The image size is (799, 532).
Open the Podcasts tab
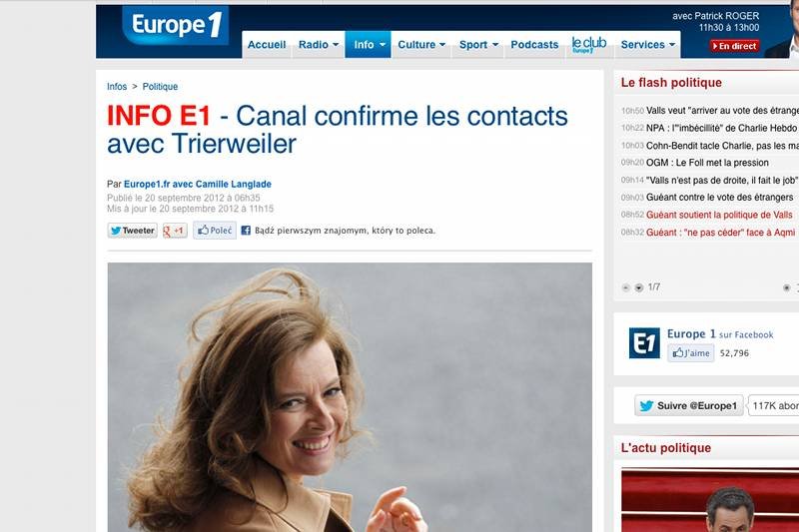tap(534, 45)
